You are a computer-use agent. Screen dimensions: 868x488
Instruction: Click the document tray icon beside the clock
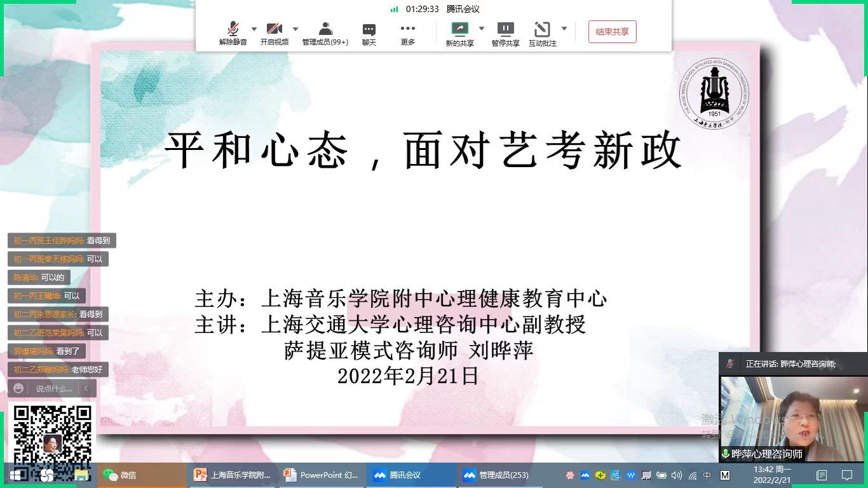click(822, 475)
